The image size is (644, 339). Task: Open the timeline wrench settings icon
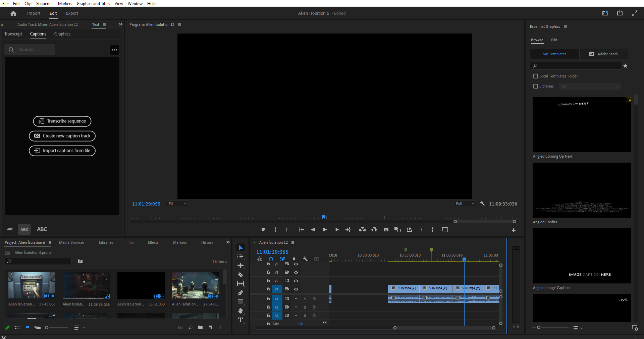[306, 259]
